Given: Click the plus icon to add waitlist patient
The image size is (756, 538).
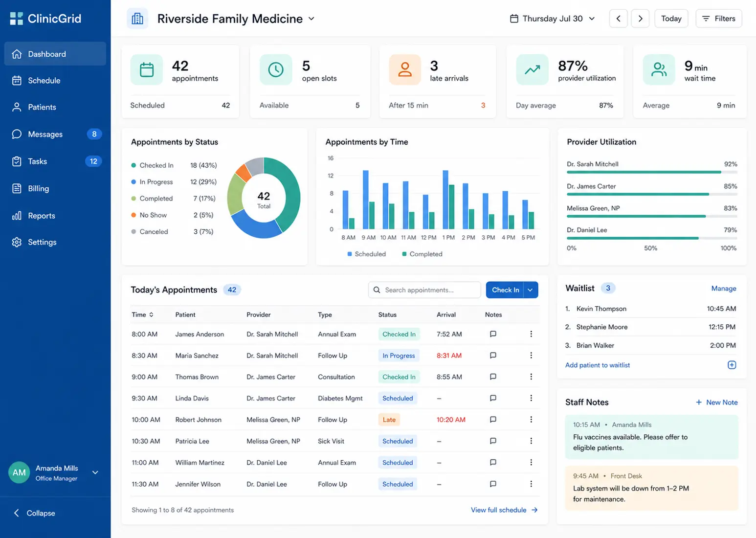Looking at the screenshot, I should (732, 365).
